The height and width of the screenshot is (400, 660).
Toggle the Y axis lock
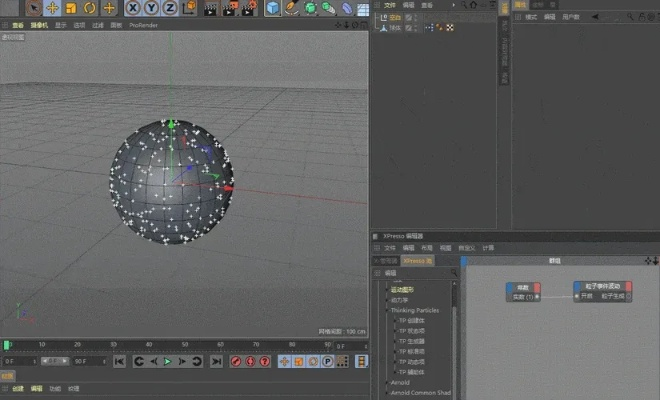[x=151, y=8]
